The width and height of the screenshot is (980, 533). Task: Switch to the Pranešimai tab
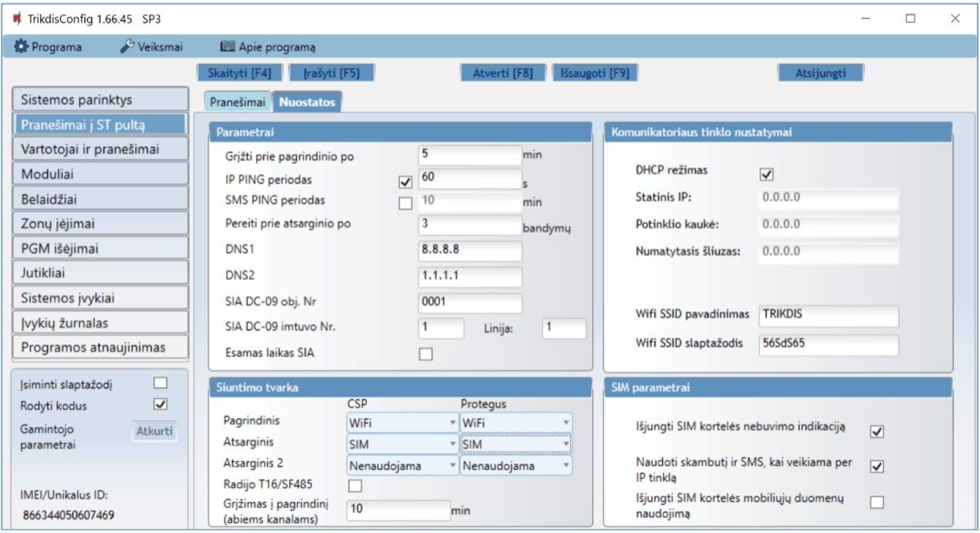tap(237, 102)
